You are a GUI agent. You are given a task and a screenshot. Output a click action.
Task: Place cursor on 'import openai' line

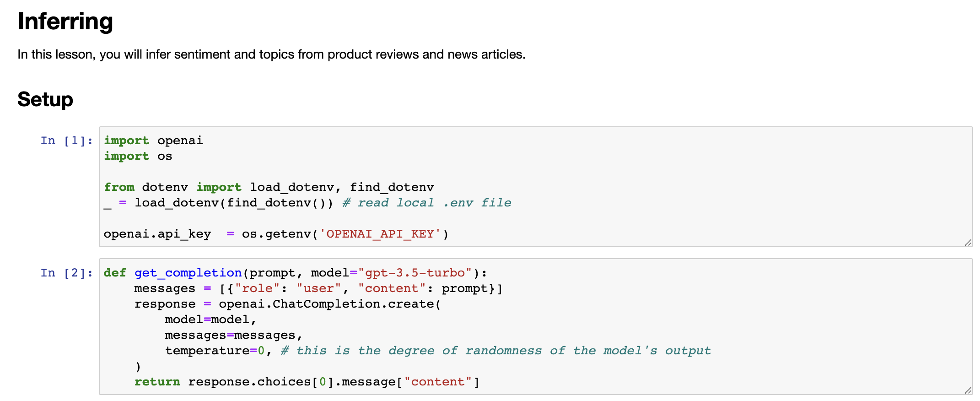153,141
